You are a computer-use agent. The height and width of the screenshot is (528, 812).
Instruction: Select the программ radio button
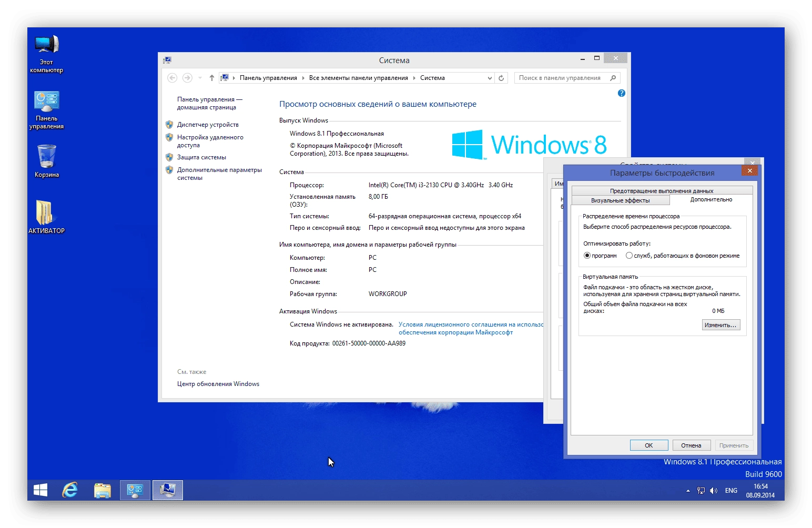click(587, 256)
